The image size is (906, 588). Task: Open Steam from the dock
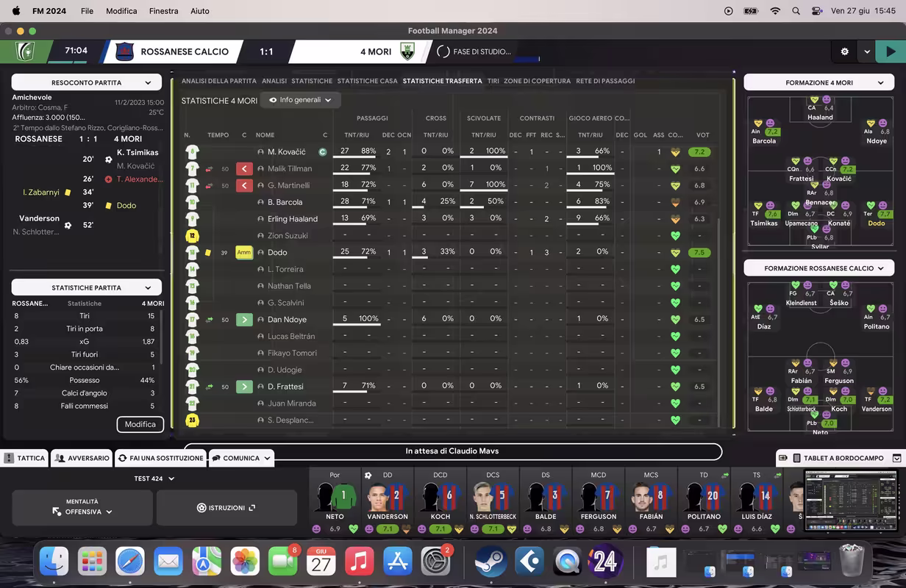[x=489, y=562]
